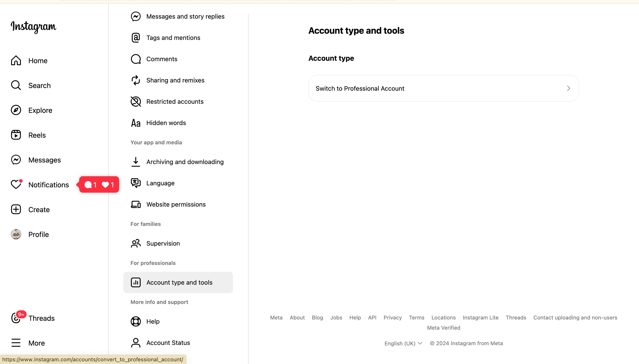This screenshot has height=364, width=639.
Task: Expand the English (UK) language dropdown
Action: 403,343
